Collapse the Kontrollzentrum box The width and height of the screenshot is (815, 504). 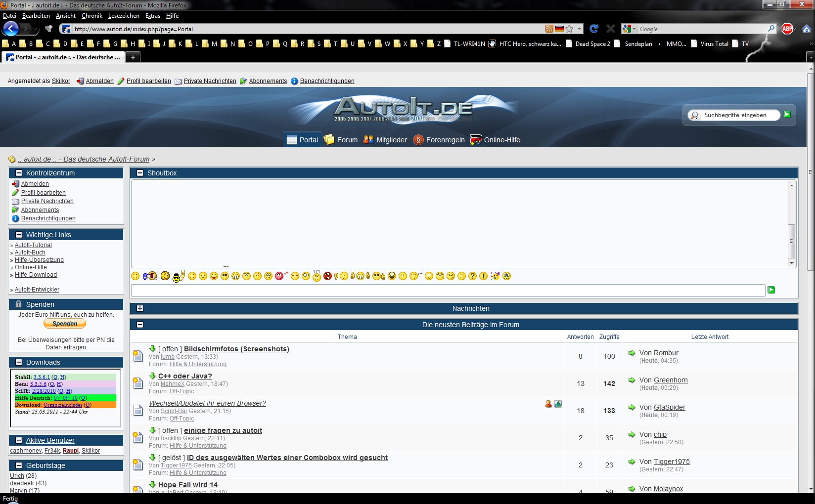pos(19,173)
